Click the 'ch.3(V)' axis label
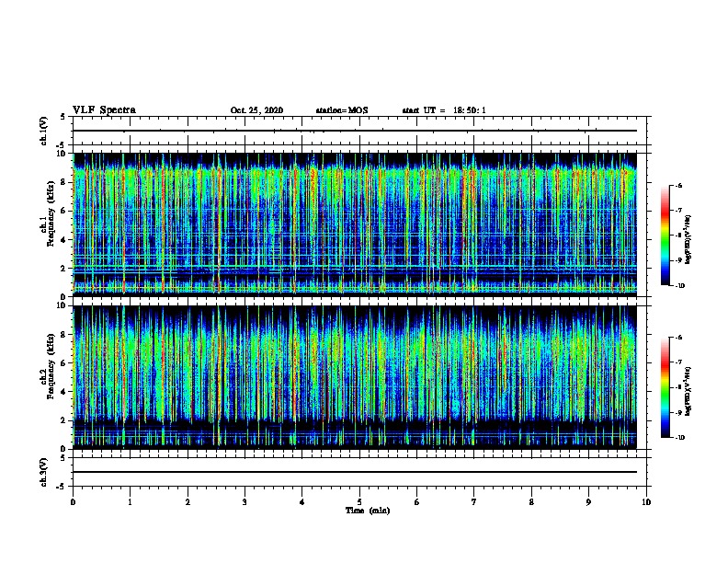The image size is (728, 563). [43, 472]
